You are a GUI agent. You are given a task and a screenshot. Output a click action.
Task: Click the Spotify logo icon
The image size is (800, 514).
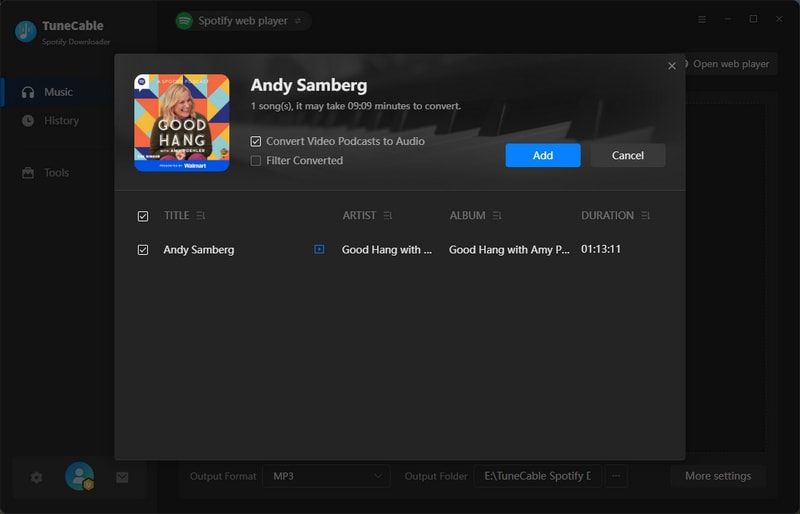click(x=184, y=21)
